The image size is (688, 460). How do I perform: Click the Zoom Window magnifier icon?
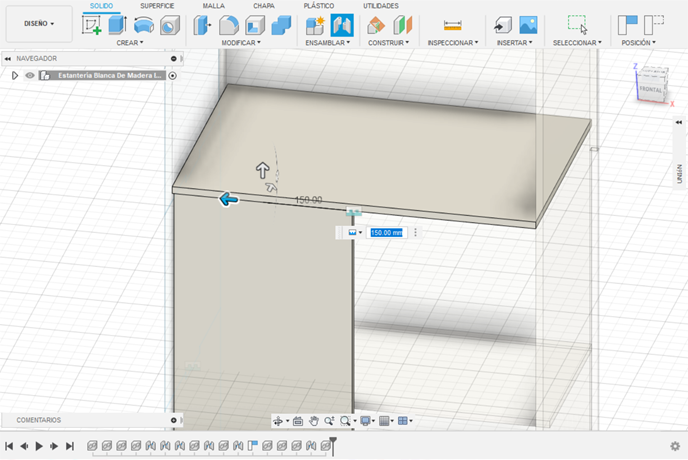pos(345,421)
